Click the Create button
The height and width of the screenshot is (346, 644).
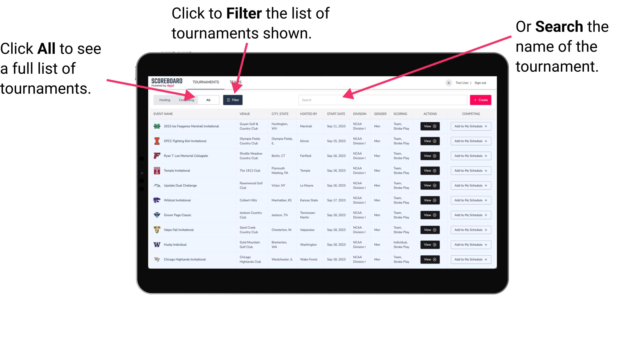[481, 100]
